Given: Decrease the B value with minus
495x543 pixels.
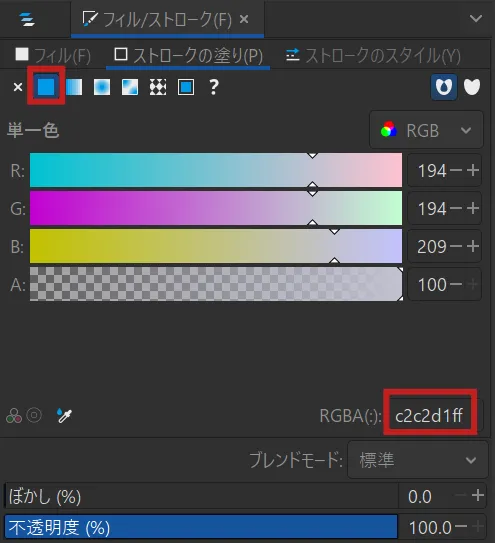Looking at the screenshot, I should 456,247.
